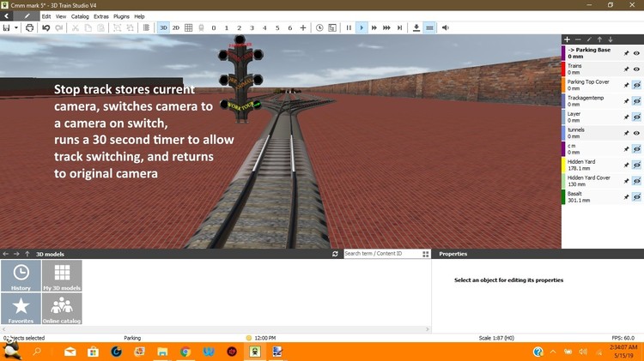Open the Favorites catalog tile
This screenshot has width=644, height=361.
pos(21,309)
